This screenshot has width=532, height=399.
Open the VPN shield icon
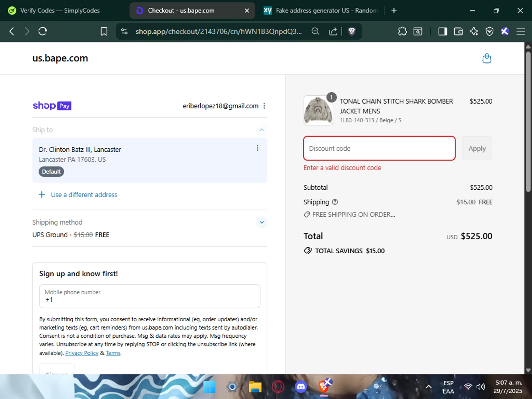click(x=489, y=32)
